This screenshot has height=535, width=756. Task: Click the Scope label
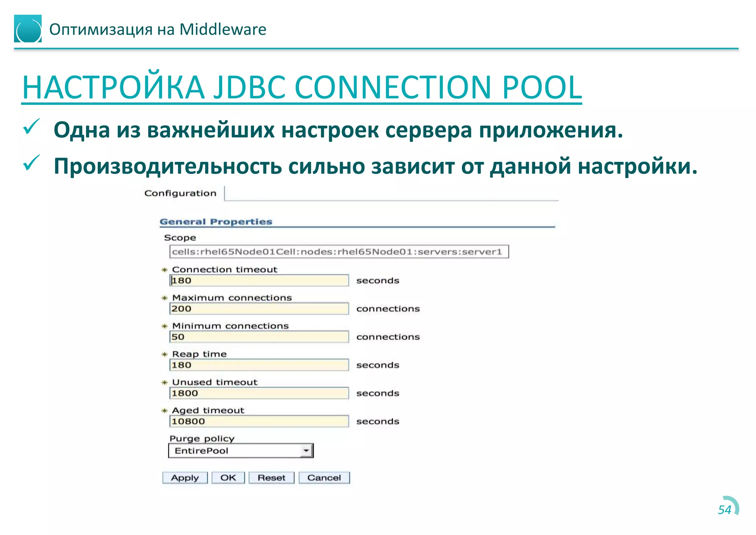(180, 238)
